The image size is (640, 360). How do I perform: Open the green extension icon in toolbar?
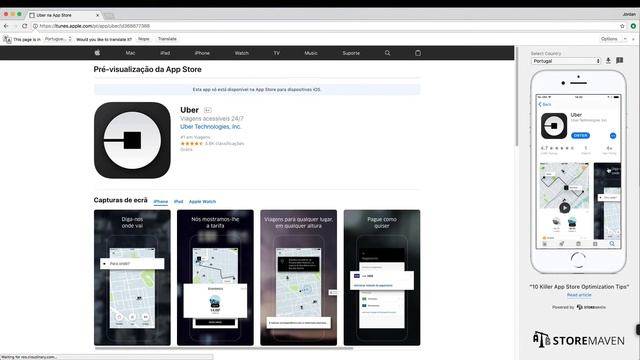pos(633,26)
